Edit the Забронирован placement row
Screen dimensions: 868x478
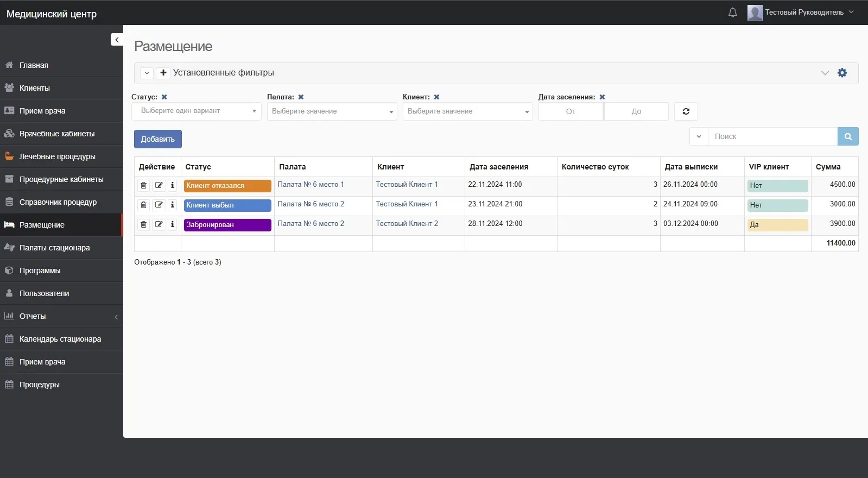[159, 224]
